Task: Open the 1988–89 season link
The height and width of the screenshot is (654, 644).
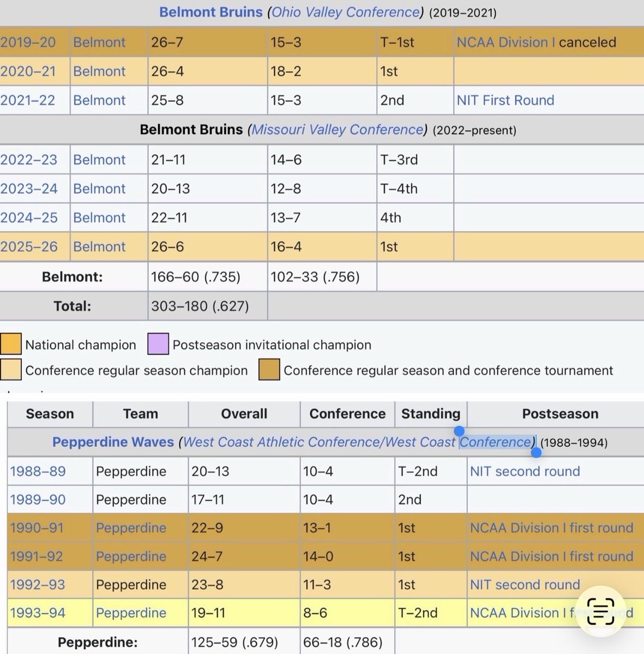Action: click(38, 471)
